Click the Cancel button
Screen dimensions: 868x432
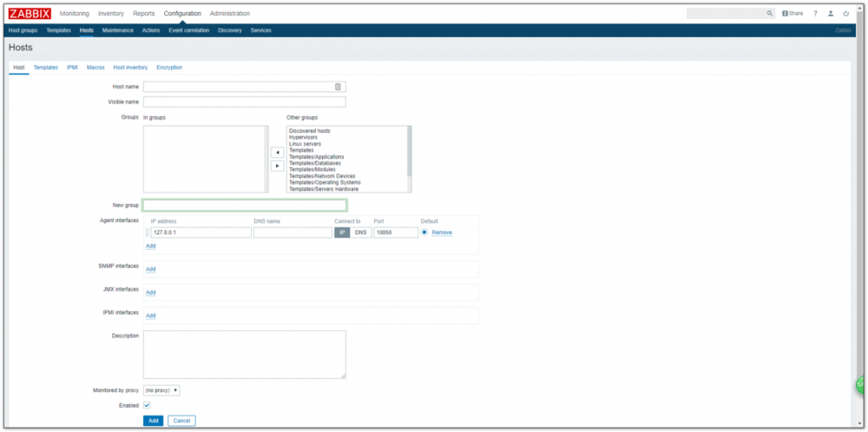coord(181,421)
